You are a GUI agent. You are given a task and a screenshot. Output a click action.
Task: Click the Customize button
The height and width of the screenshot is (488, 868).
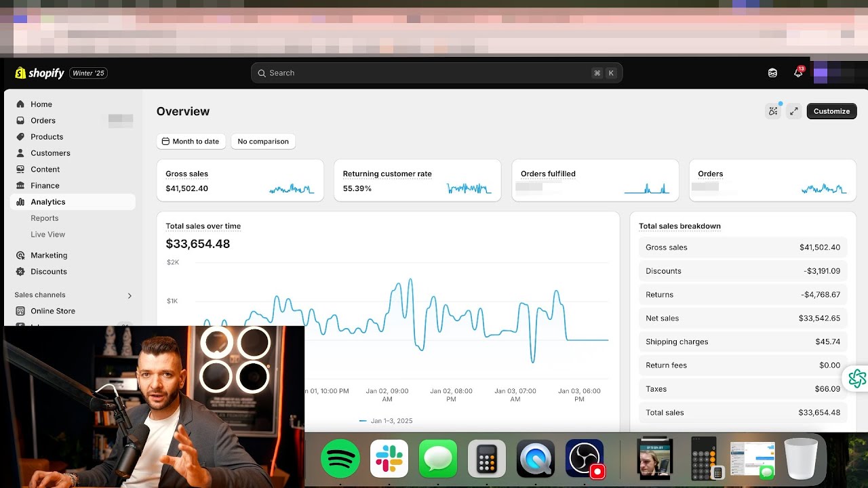click(x=831, y=111)
